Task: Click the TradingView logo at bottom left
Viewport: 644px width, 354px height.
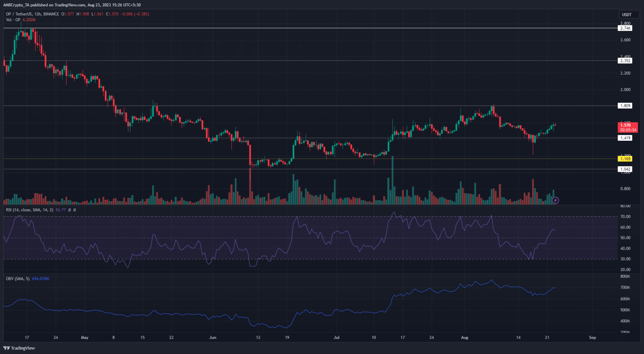Action: point(19,348)
